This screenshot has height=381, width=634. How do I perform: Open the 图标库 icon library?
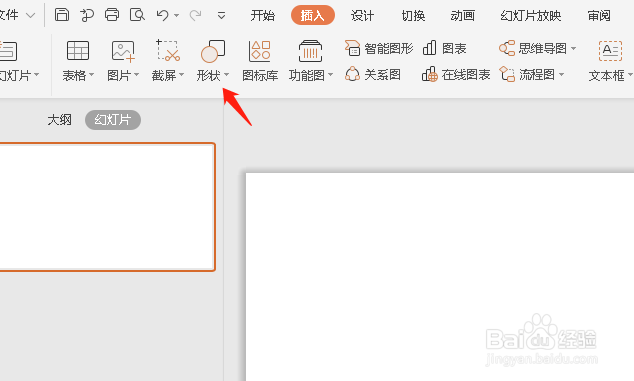(259, 61)
